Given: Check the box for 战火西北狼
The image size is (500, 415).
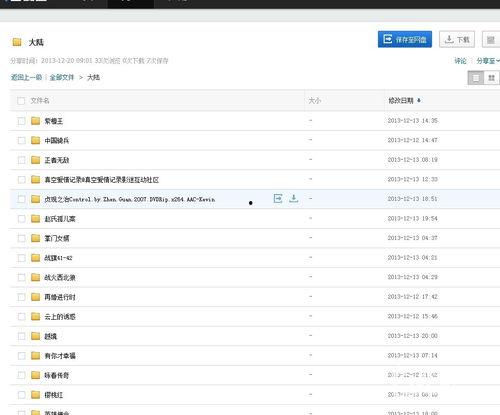Looking at the screenshot, I should coord(21,277).
